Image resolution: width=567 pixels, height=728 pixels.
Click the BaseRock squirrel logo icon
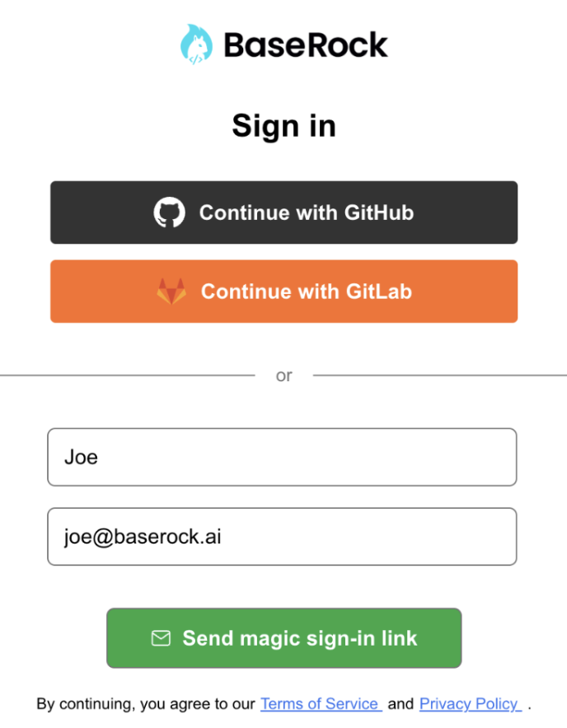(196, 44)
